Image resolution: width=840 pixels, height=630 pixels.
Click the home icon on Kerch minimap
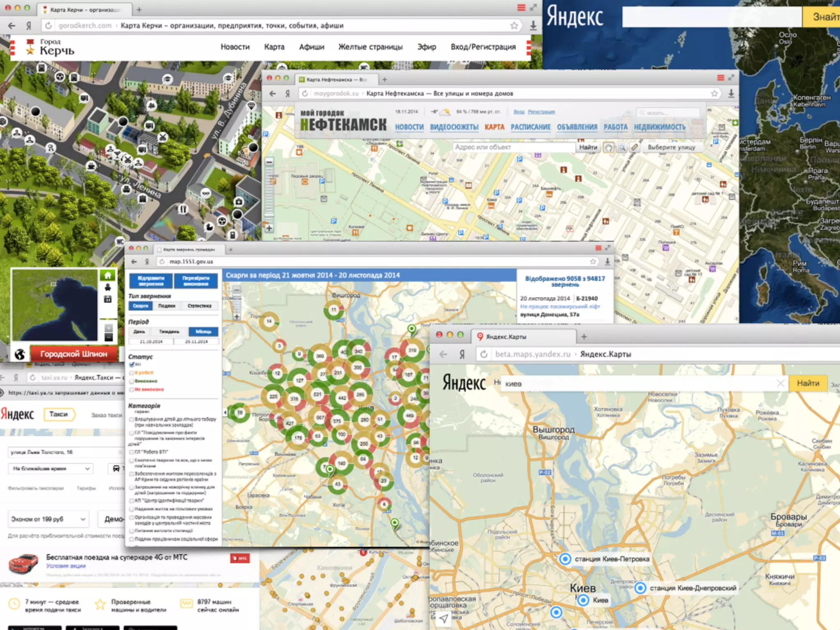[108, 276]
